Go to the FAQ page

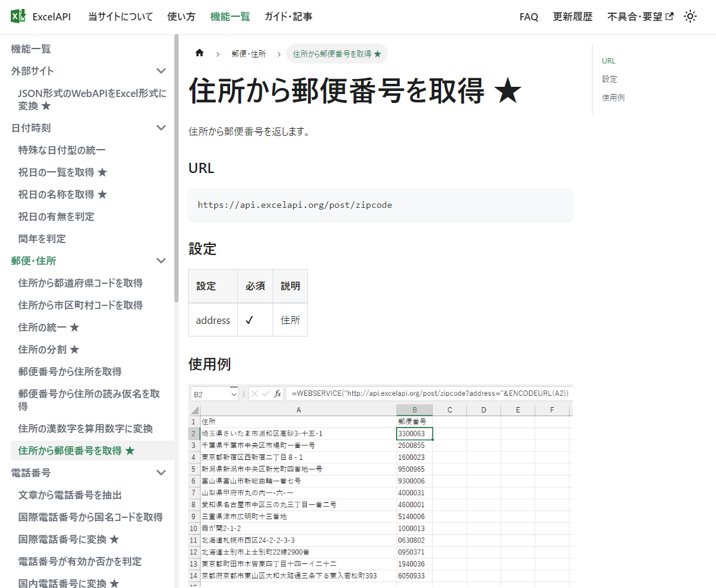528,17
